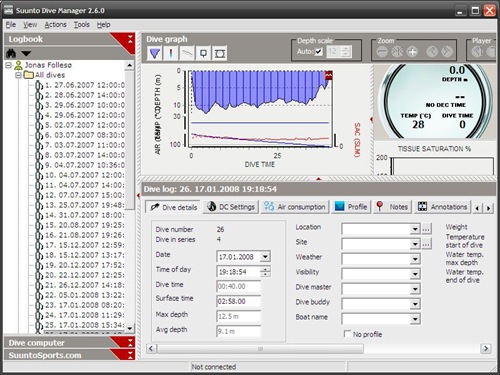Image resolution: width=500 pixels, height=375 pixels.
Task: Click the All dives folder icon
Action: [x=29, y=75]
